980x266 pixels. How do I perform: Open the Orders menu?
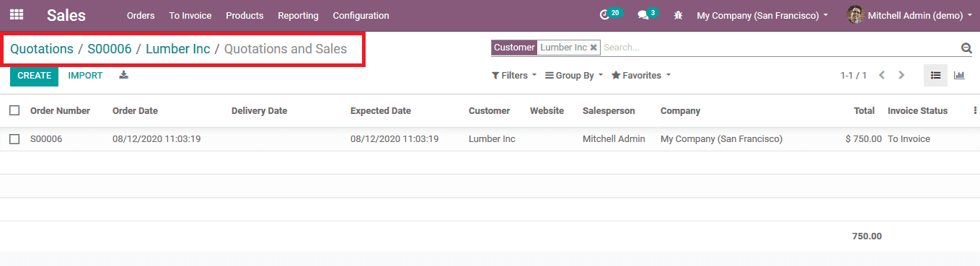(141, 15)
